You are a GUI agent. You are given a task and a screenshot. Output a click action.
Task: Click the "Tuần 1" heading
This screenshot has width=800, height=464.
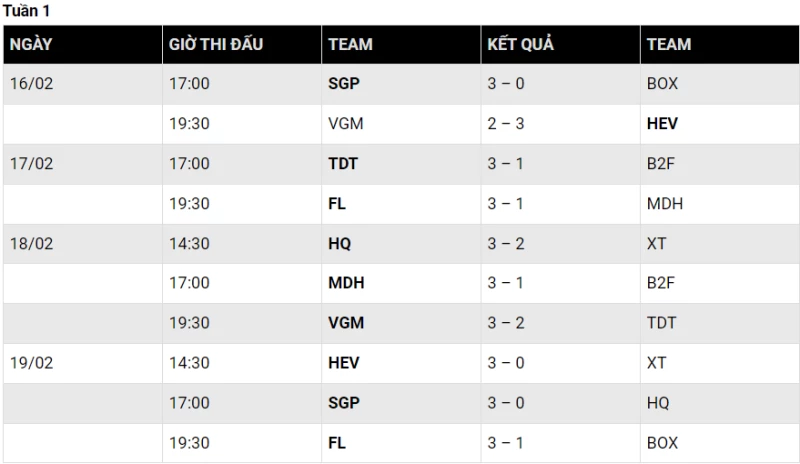(27, 11)
